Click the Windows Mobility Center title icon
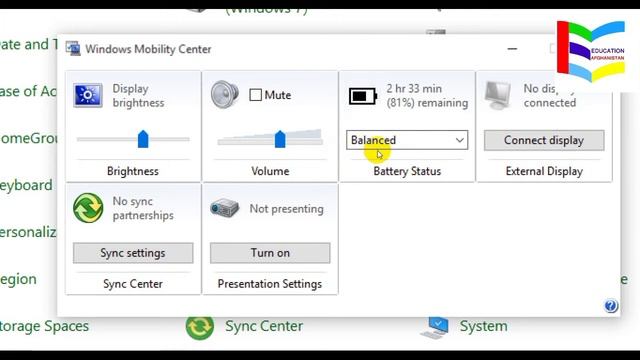The width and height of the screenshot is (640, 360). click(x=73, y=49)
